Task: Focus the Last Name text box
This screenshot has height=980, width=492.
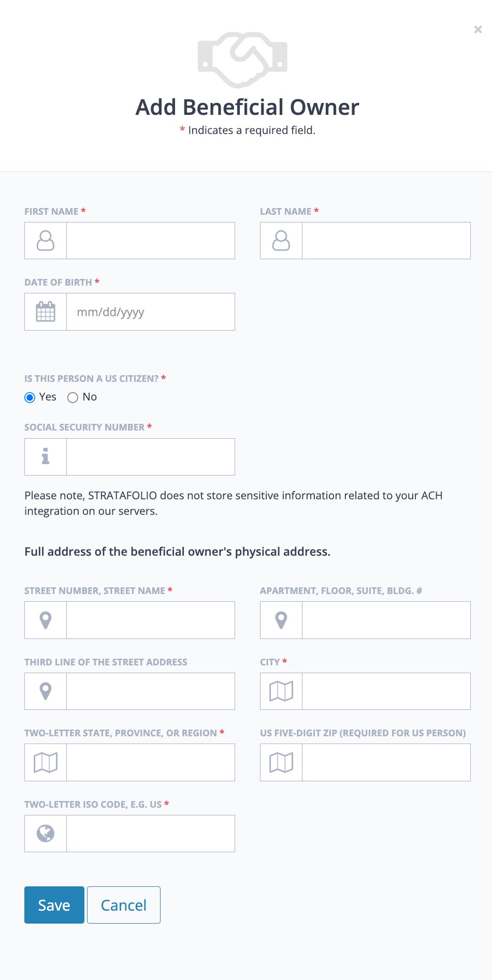Action: 386,241
